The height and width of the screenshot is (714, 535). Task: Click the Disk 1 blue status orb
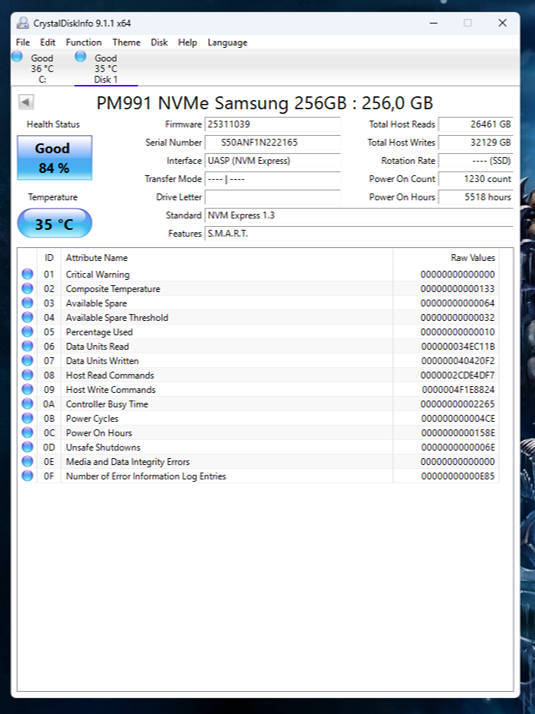click(x=81, y=56)
